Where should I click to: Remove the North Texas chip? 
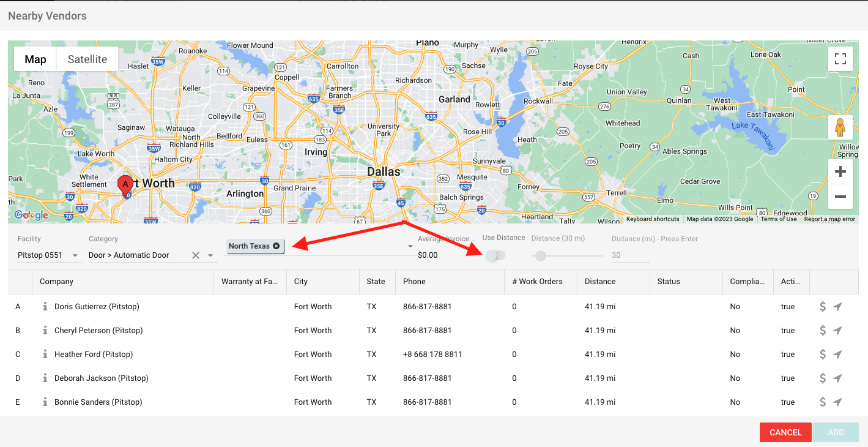[x=276, y=246]
